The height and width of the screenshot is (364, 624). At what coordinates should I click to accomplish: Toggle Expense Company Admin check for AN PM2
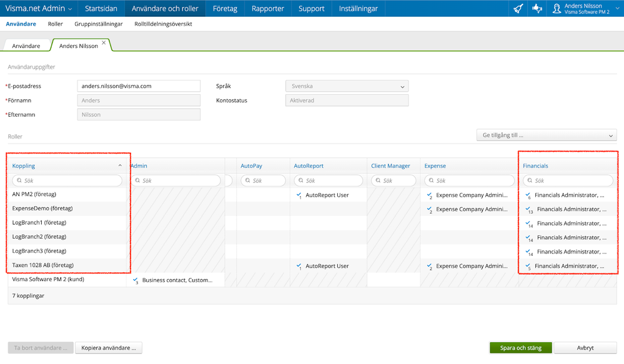coord(429,195)
